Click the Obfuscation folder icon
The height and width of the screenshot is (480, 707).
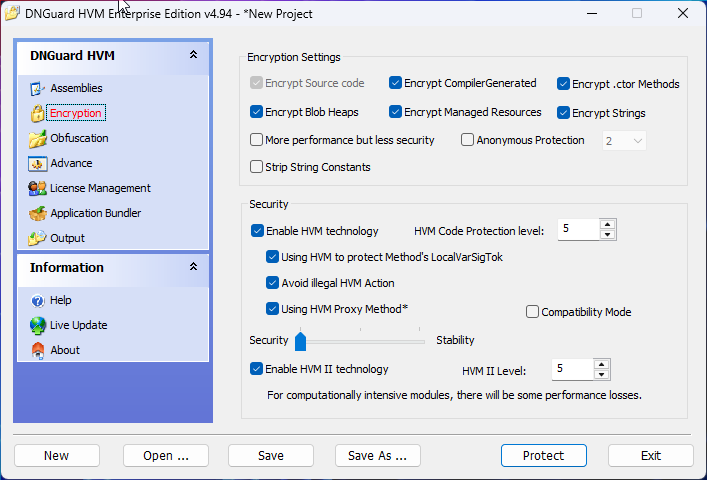coord(38,139)
